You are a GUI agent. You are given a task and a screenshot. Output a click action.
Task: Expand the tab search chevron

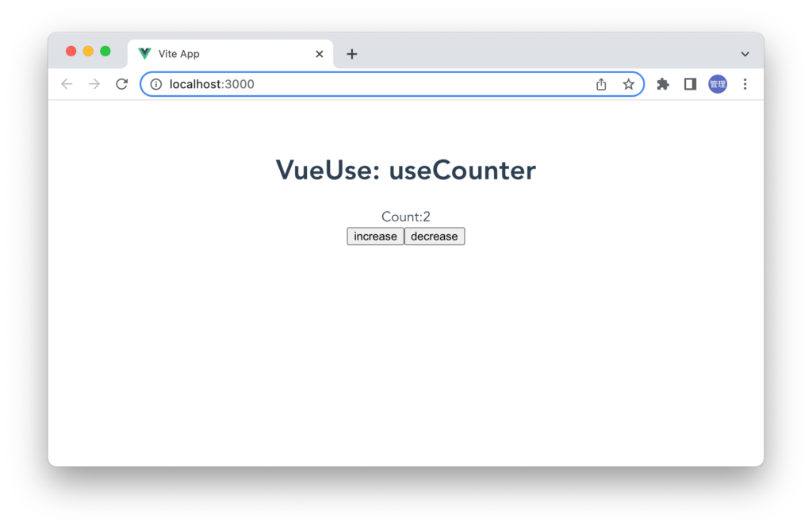pyautogui.click(x=745, y=54)
